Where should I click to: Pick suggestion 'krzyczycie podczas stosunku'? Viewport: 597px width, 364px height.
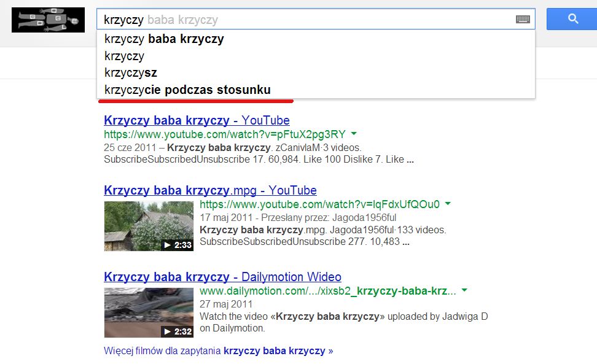[316, 90]
